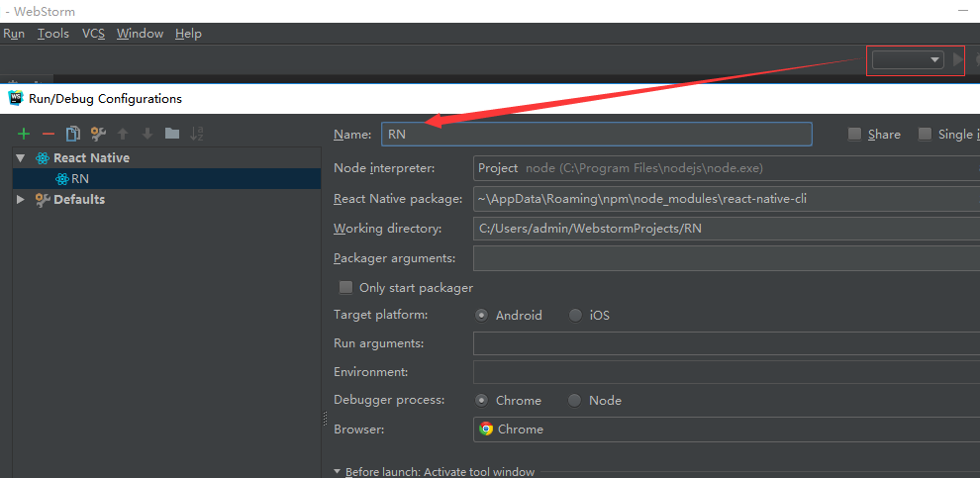Toggle the Single instance checkbox
Screen dimensions: 980x478
tap(926, 134)
